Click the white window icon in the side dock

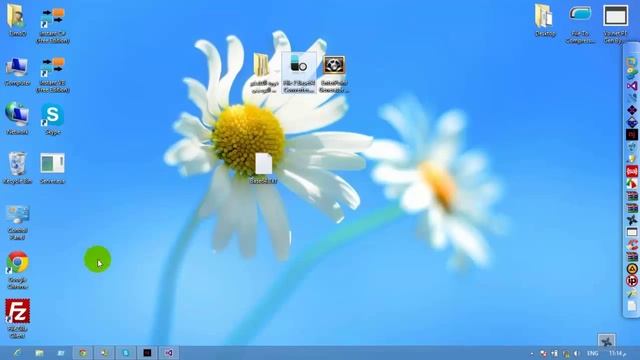(632, 232)
